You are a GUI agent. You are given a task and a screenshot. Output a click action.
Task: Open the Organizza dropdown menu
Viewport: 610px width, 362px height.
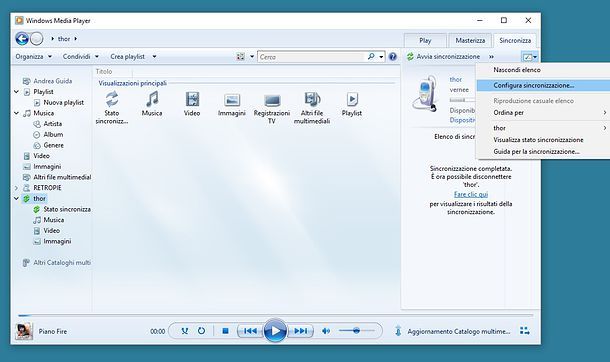[33, 57]
